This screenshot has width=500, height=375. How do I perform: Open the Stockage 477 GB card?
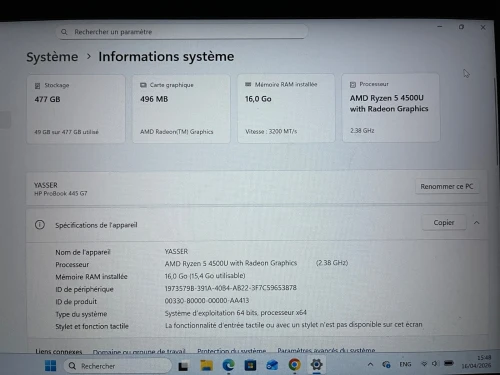(x=76, y=109)
